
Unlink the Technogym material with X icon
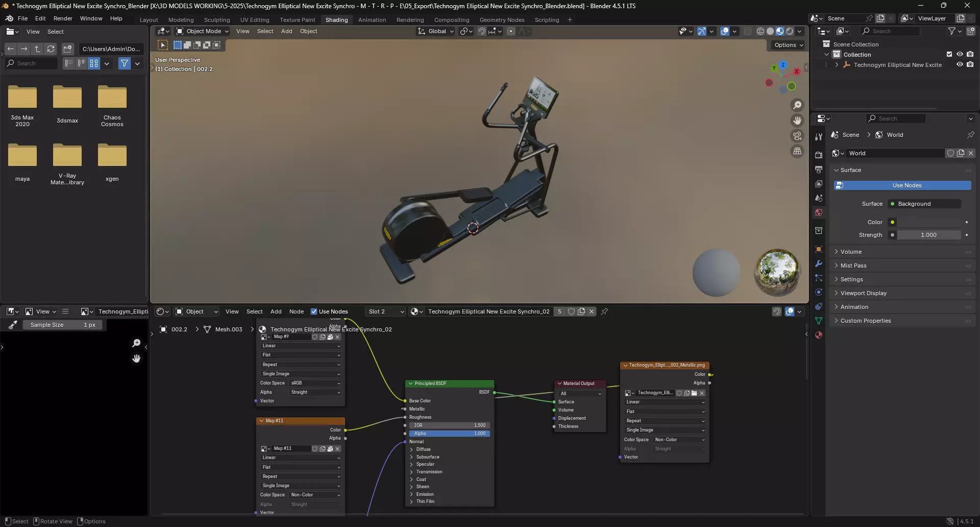click(x=592, y=312)
